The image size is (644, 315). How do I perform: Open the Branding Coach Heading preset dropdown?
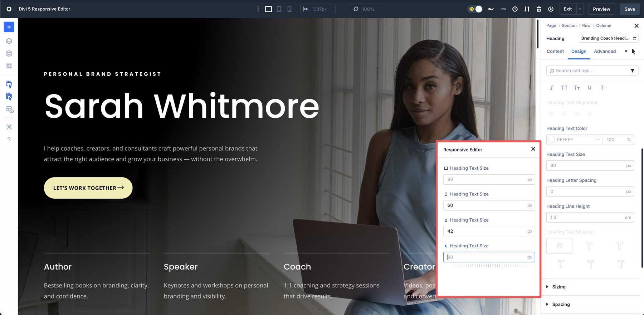click(608, 38)
